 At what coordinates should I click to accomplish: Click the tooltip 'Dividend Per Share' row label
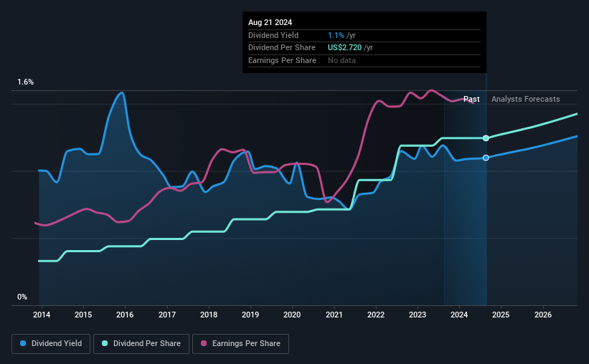point(282,48)
